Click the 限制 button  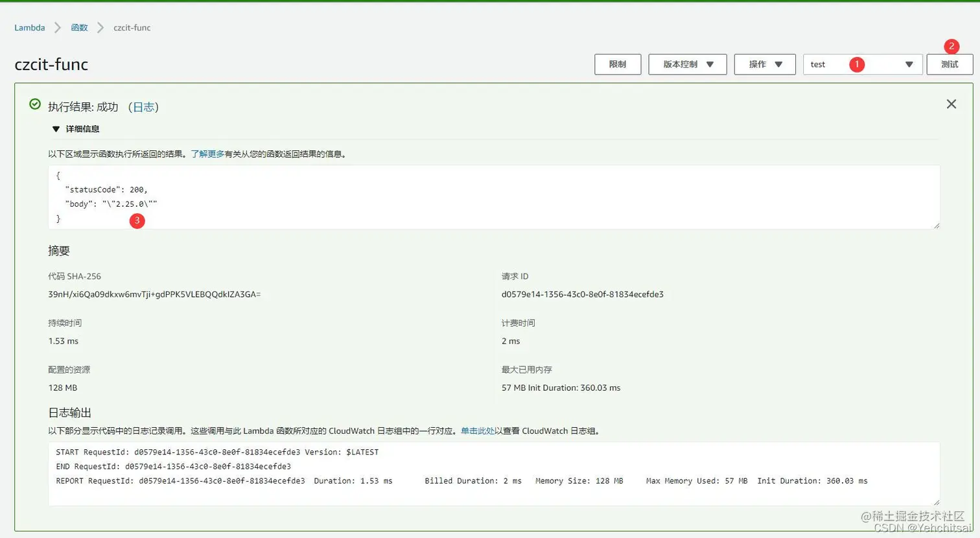coord(618,64)
